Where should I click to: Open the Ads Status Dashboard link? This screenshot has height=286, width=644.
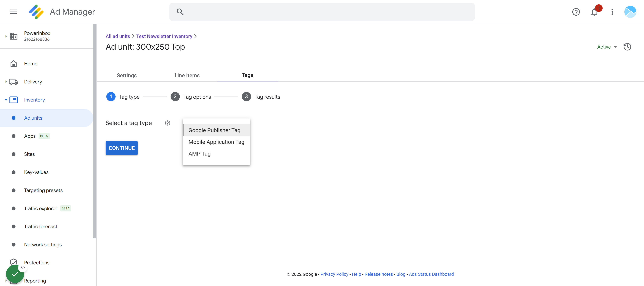tap(431, 274)
